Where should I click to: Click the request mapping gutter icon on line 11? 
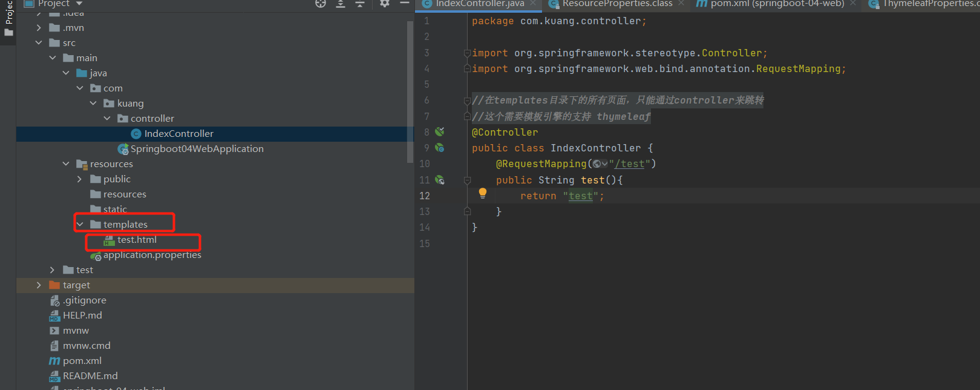coord(440,180)
